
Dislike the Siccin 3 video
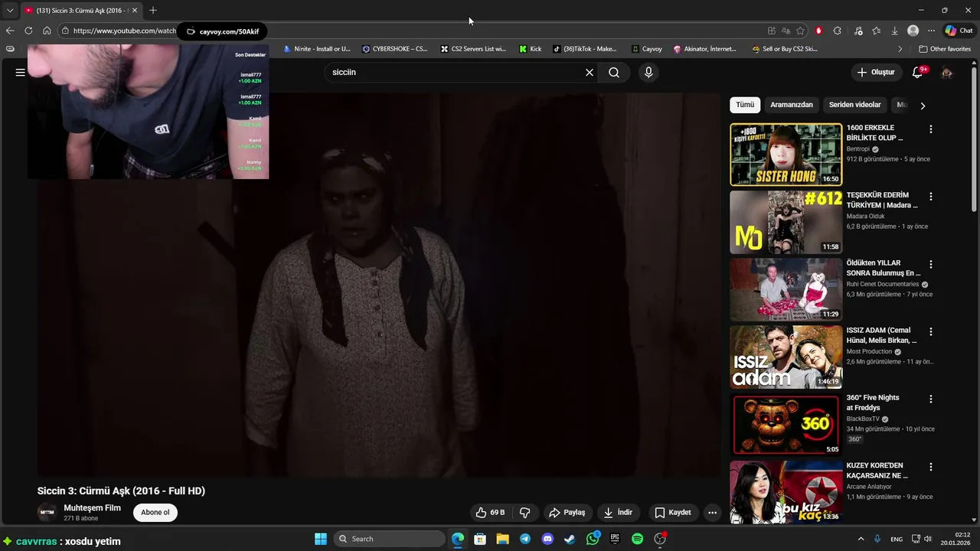click(525, 513)
